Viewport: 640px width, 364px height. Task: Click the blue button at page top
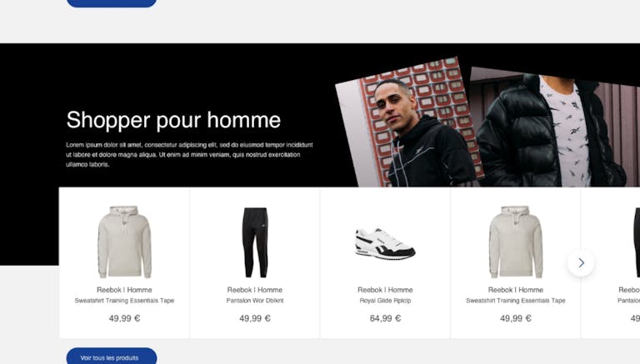pyautogui.click(x=112, y=3)
